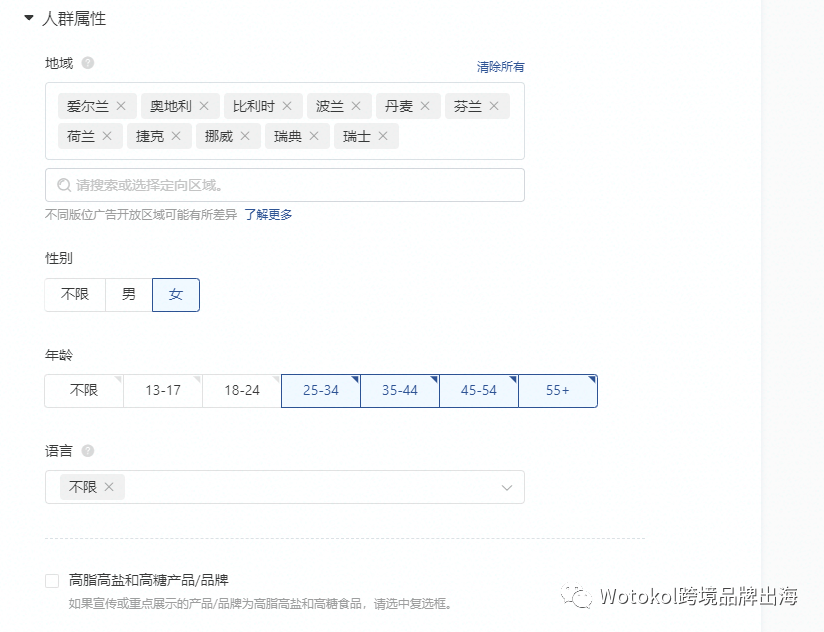824x632 pixels.
Task: Open the help icon next to 地域
Action: coord(88,63)
